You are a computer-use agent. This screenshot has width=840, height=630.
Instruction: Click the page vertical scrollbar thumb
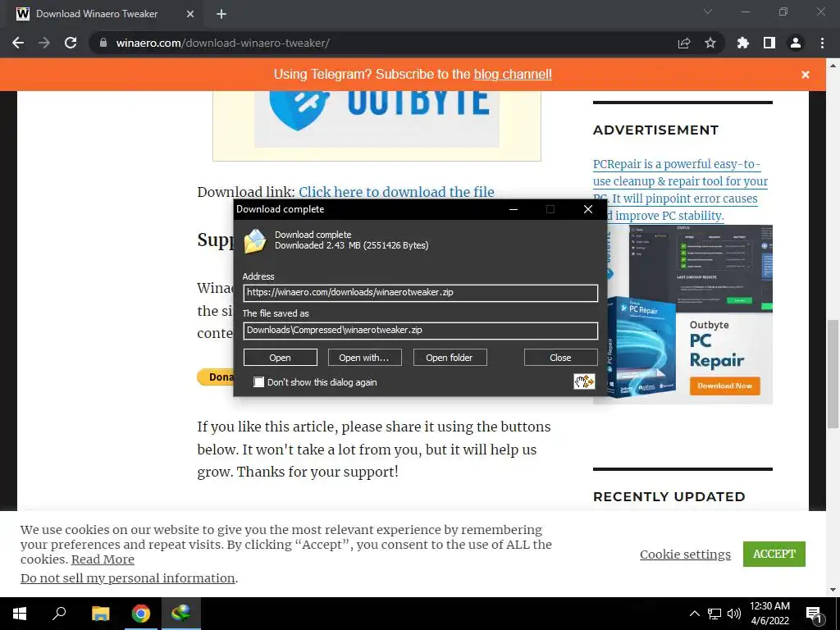[x=833, y=373]
